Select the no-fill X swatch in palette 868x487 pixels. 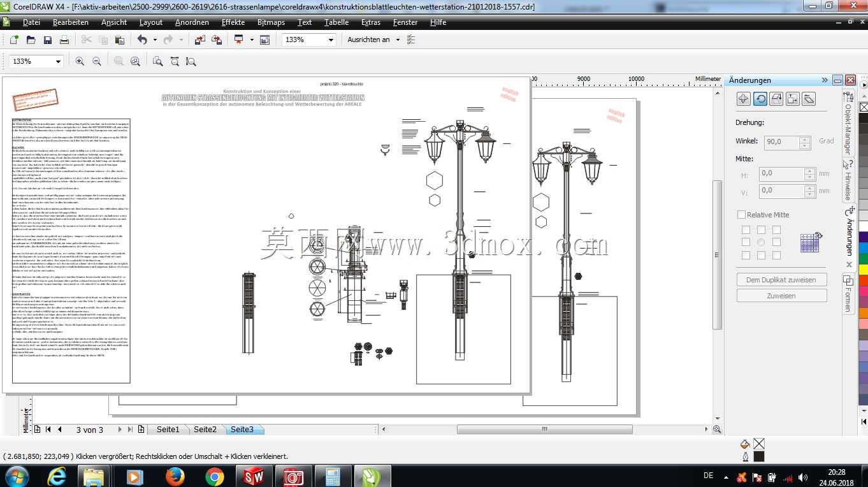[x=864, y=107]
